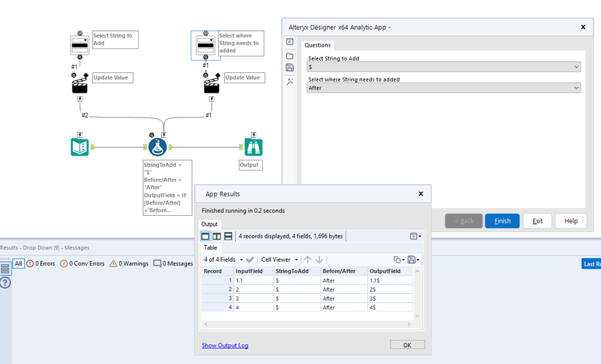Click the StringToAdd column header
Image resolution: width=601 pixels, height=364 pixels.
pyautogui.click(x=297, y=271)
